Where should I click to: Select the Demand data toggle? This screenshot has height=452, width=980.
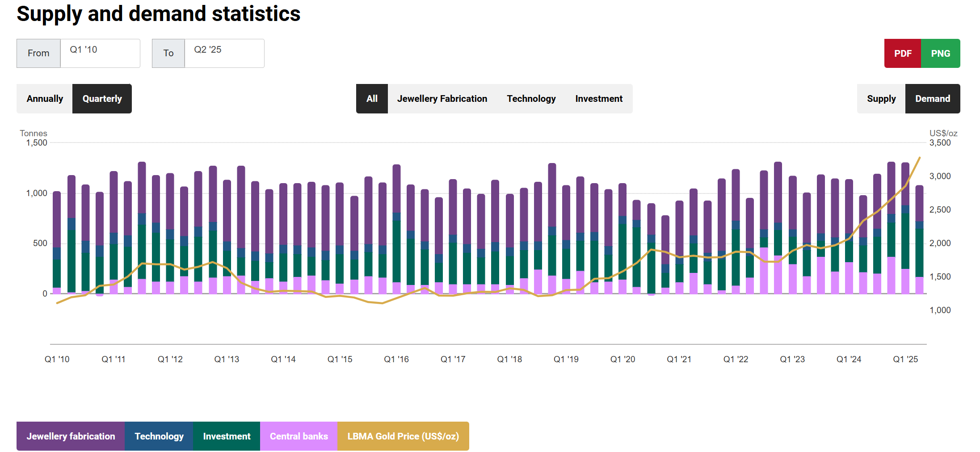point(932,99)
